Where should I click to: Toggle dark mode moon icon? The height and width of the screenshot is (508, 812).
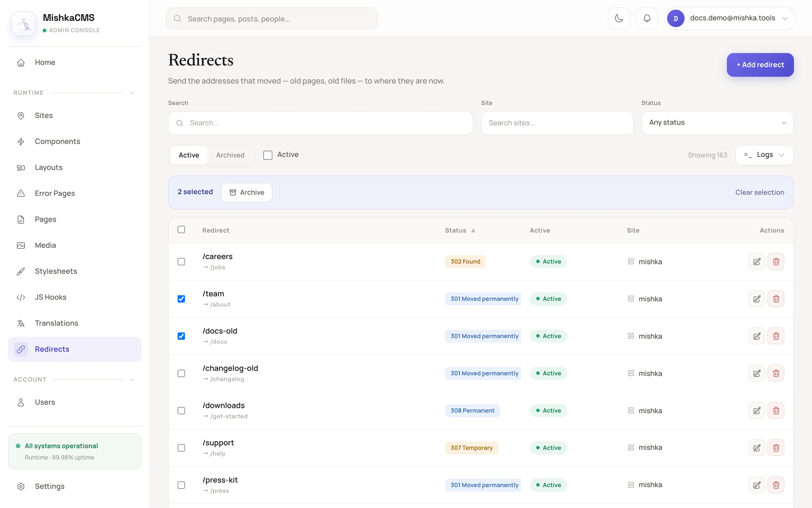(x=619, y=18)
